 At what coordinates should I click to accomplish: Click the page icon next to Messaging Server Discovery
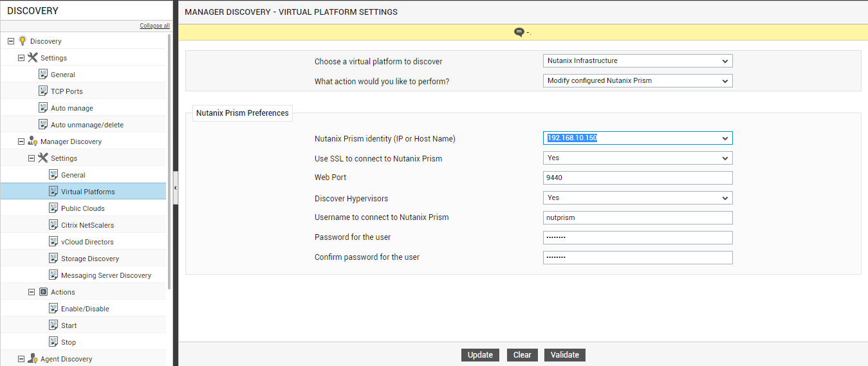(x=53, y=275)
